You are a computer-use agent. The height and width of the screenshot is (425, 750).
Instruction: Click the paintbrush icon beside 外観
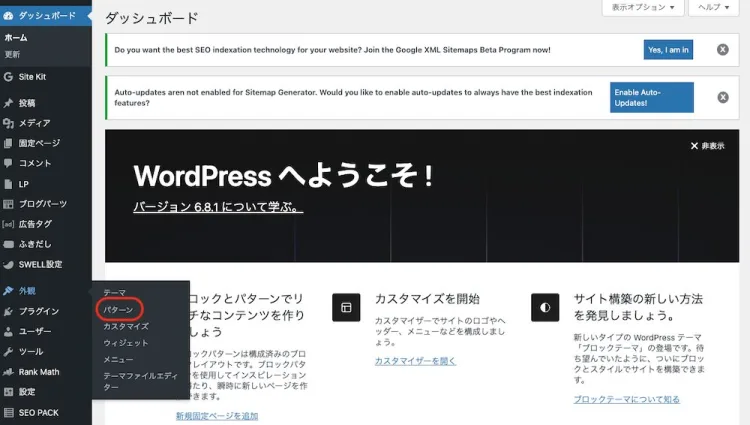8,291
